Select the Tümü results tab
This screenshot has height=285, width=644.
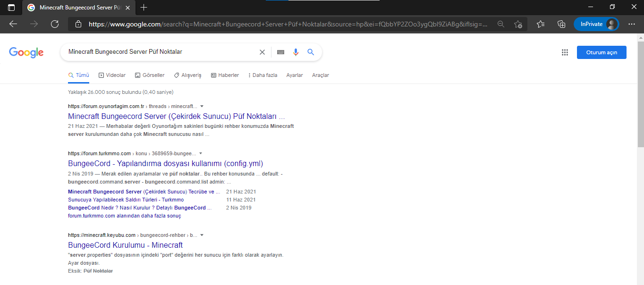tap(78, 75)
